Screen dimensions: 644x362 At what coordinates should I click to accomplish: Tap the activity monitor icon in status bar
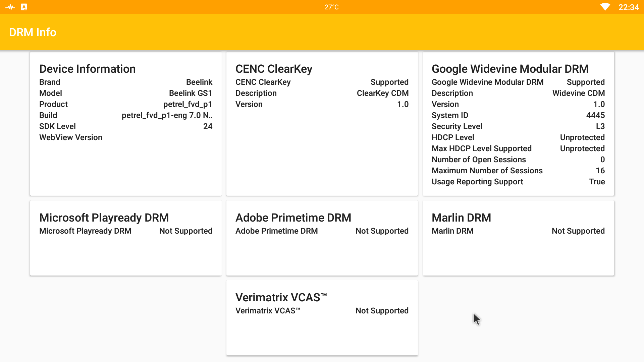(x=10, y=7)
